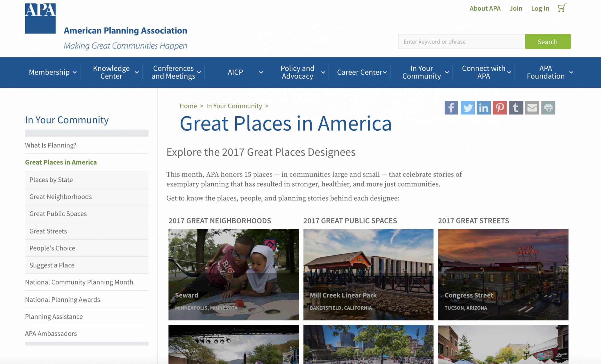The image size is (601, 364).
Task: Share page on Tumblr
Action: (x=516, y=108)
